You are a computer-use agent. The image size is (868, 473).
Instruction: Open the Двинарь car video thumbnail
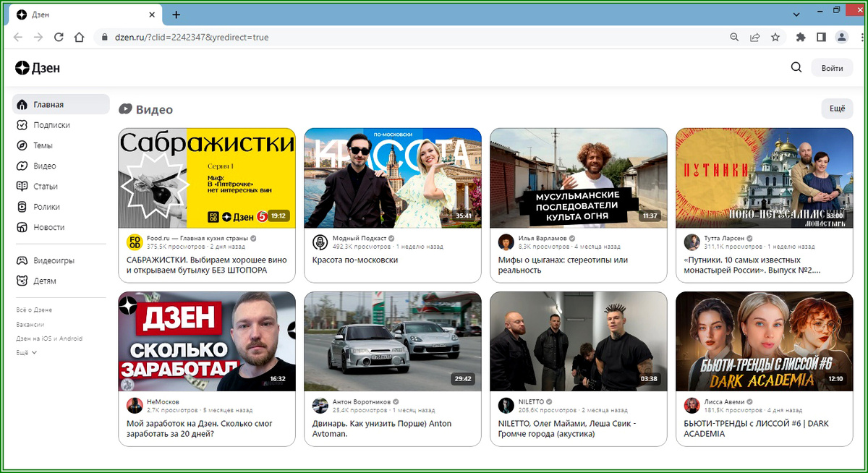pyautogui.click(x=393, y=341)
